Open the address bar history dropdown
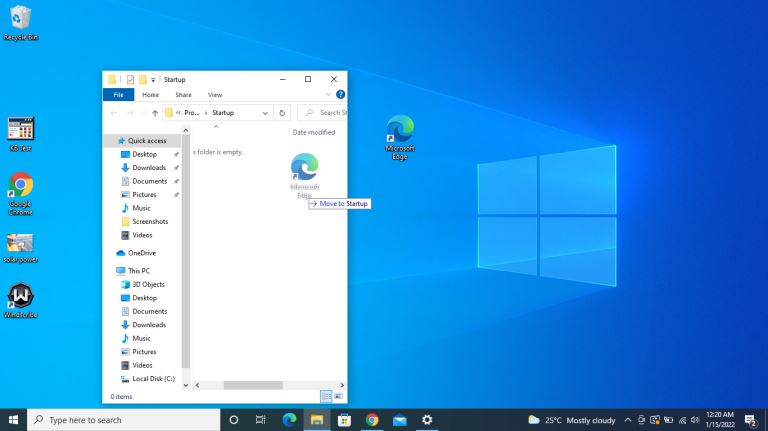Viewport: 768px width, 431px height. click(265, 113)
